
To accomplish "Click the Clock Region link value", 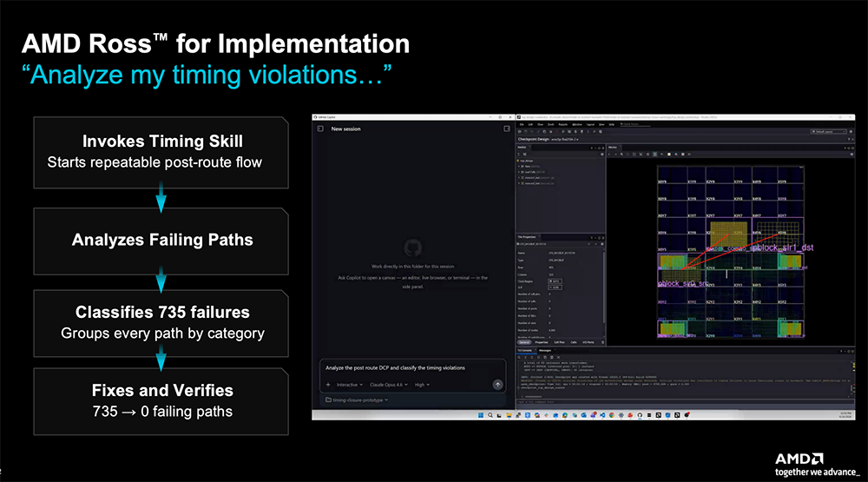I will point(555,281).
